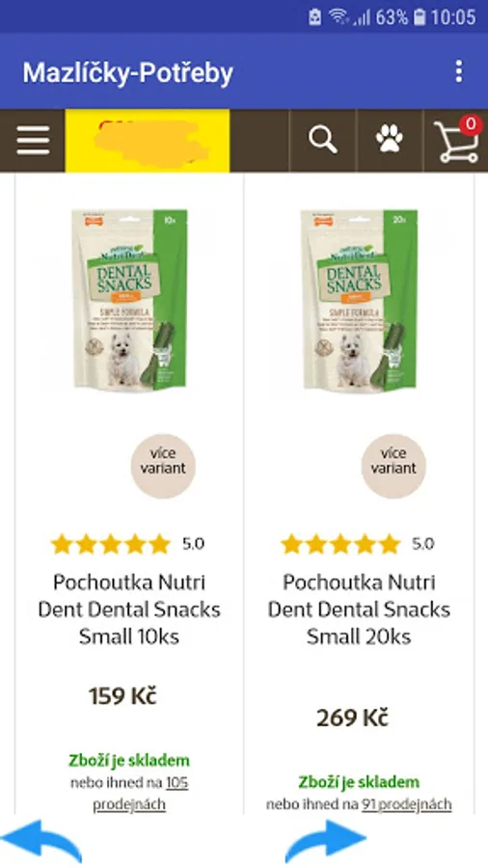Open the three-dot overflow menu
488x868 pixels.
[459, 71]
